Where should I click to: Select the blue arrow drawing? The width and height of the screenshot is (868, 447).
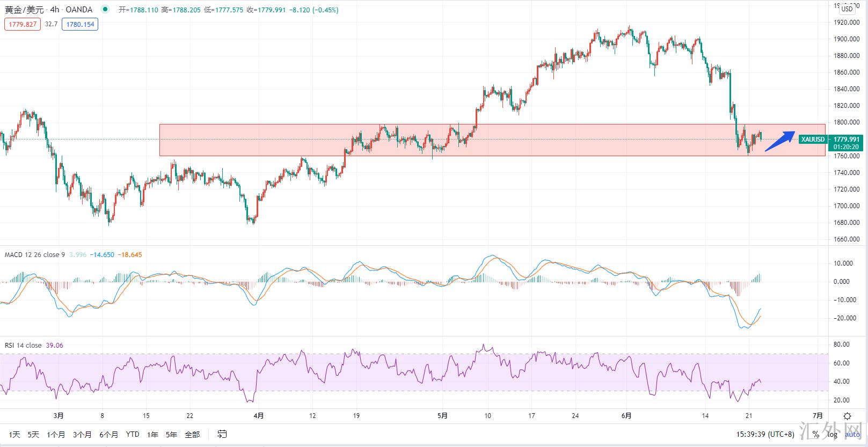click(x=780, y=141)
